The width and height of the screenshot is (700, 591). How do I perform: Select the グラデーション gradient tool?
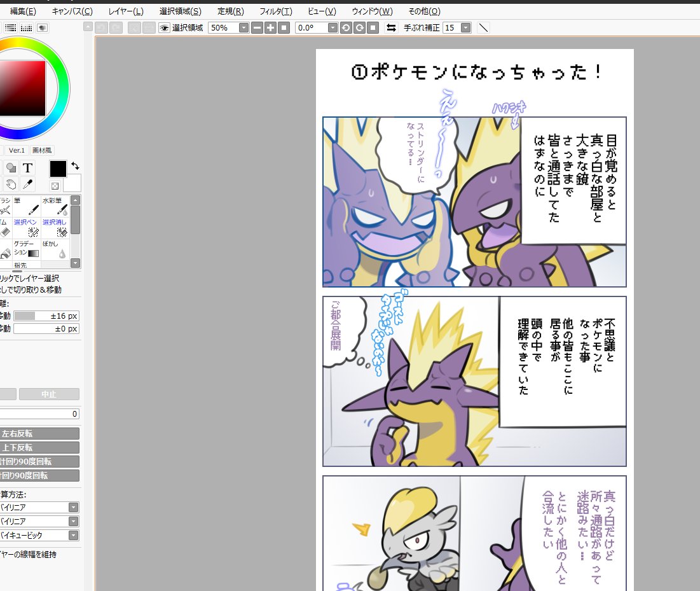26,249
